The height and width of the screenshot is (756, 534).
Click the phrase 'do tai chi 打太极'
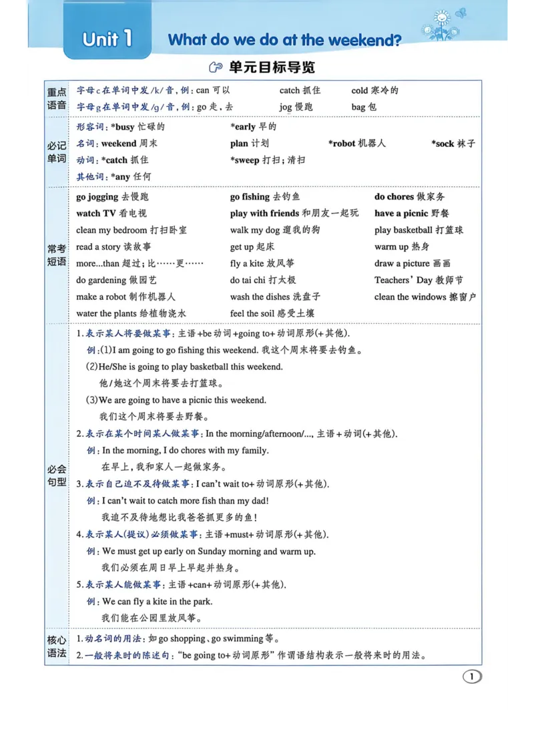(x=263, y=280)
